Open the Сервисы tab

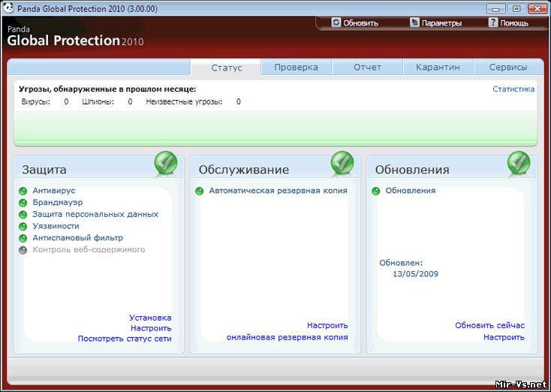click(x=508, y=67)
